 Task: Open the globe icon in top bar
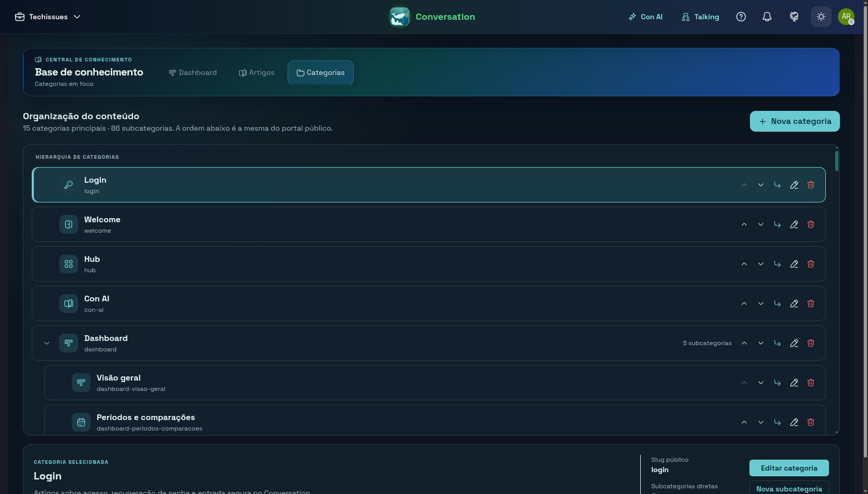(794, 17)
